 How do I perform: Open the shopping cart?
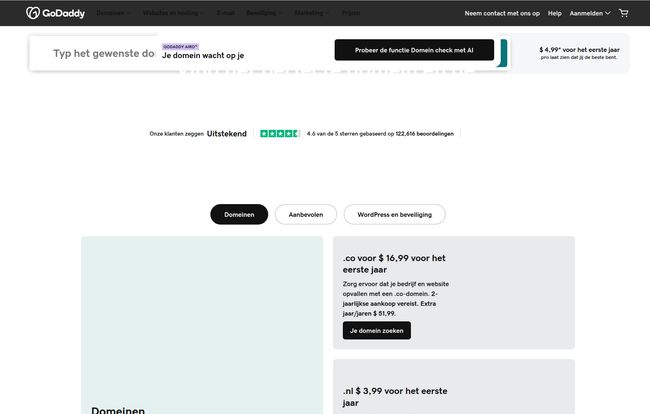[624, 13]
